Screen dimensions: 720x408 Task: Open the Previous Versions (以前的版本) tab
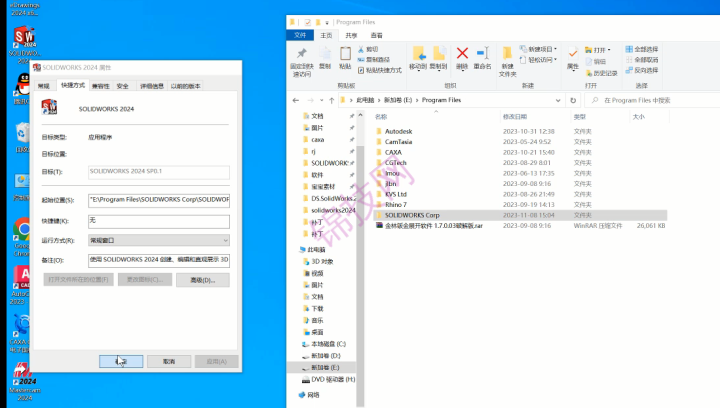point(186,86)
